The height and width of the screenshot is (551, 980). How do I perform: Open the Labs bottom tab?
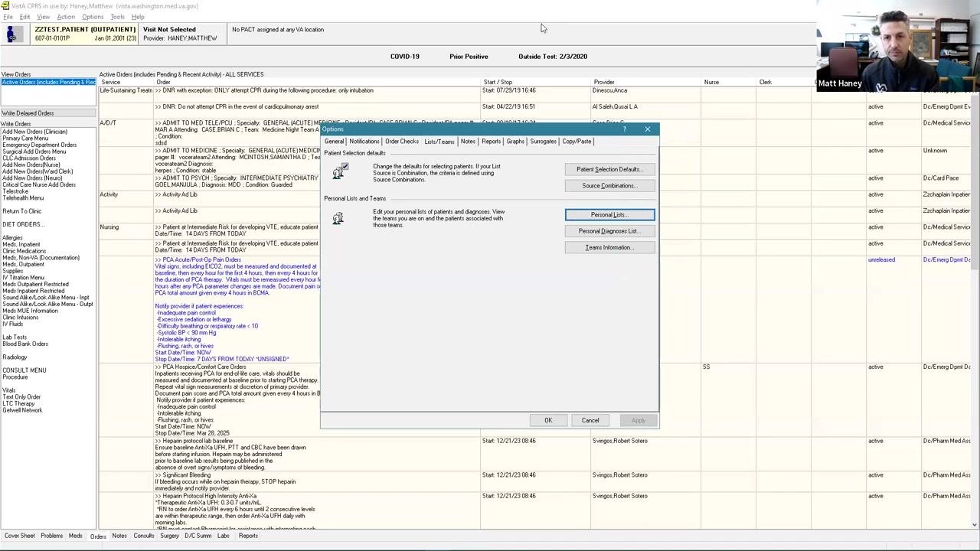point(224,536)
